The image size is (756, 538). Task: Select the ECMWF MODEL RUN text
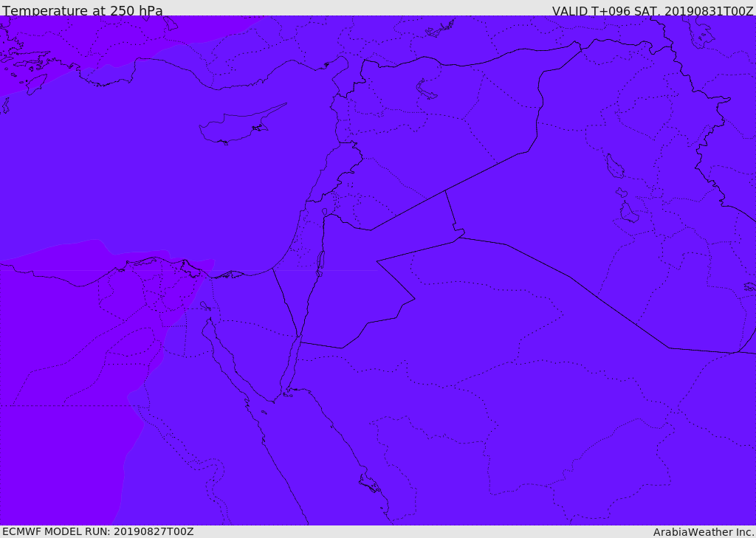pyautogui.click(x=97, y=531)
